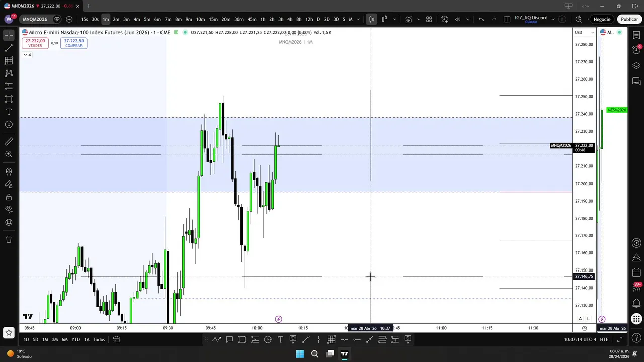Show the Todos date range
The height and width of the screenshot is (362, 644).
pyautogui.click(x=99, y=339)
